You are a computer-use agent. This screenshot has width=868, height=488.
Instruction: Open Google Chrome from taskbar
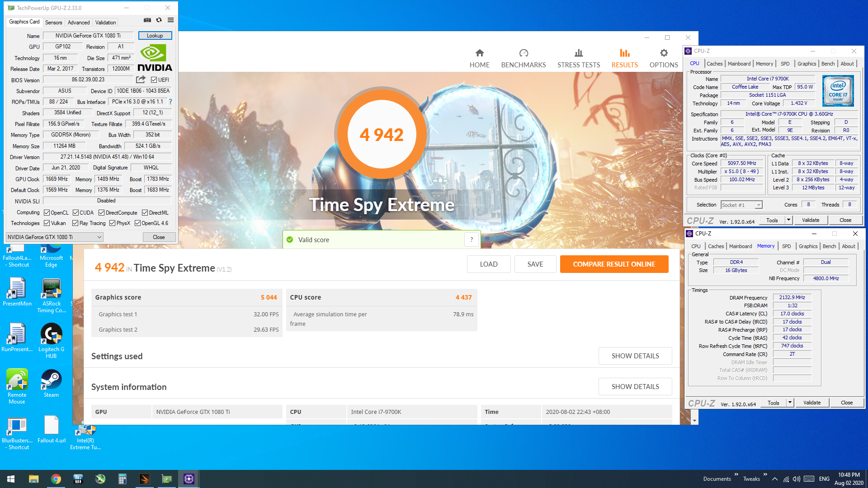(56, 479)
